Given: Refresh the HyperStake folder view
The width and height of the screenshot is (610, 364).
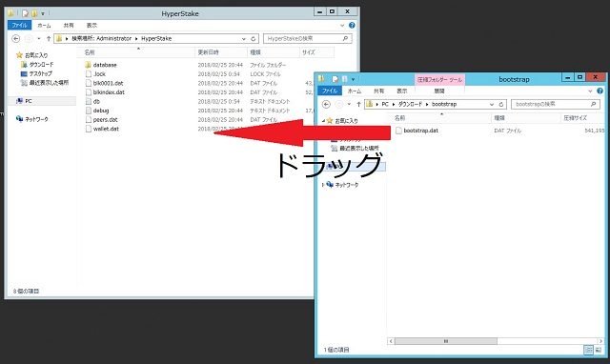Looking at the screenshot, I should tap(254, 39).
